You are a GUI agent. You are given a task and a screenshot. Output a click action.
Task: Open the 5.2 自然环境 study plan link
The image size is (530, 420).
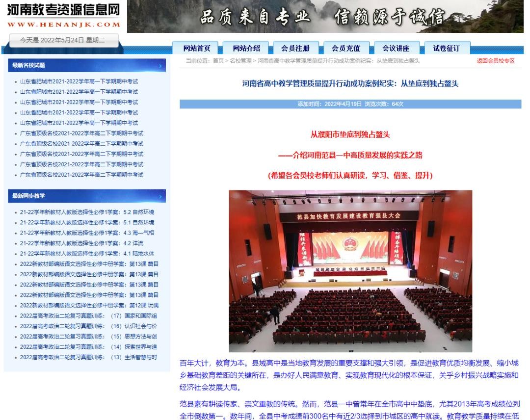(87, 212)
